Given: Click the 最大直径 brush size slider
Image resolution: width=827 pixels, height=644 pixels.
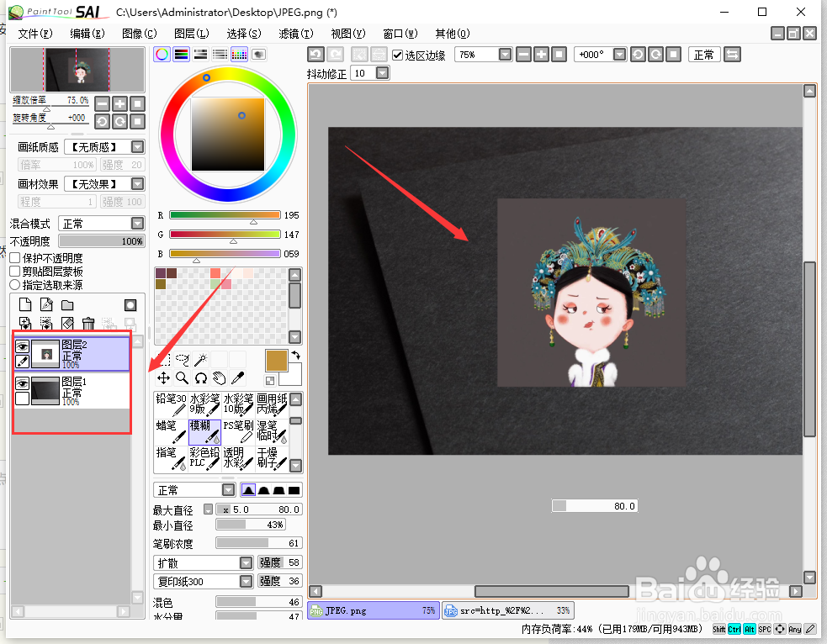Looking at the screenshot, I should [259, 509].
